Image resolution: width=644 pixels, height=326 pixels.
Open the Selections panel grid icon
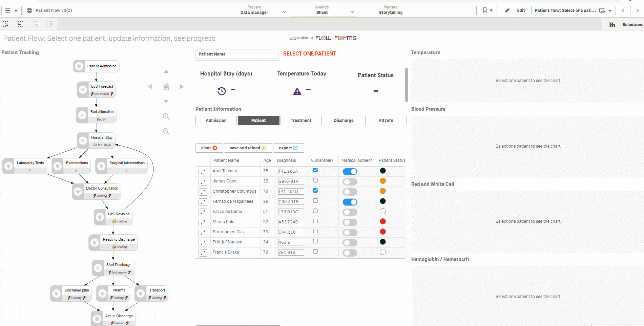(x=612, y=24)
